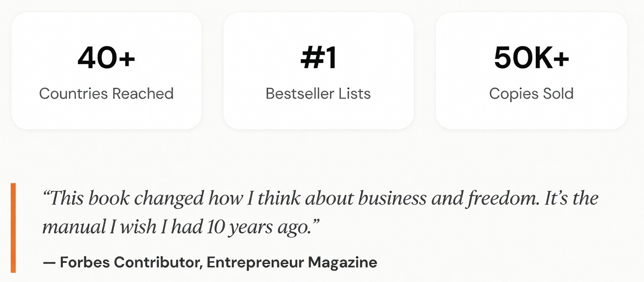Click the testimonial quote's first line
Viewport: 644px width, 282px height.
click(320, 198)
